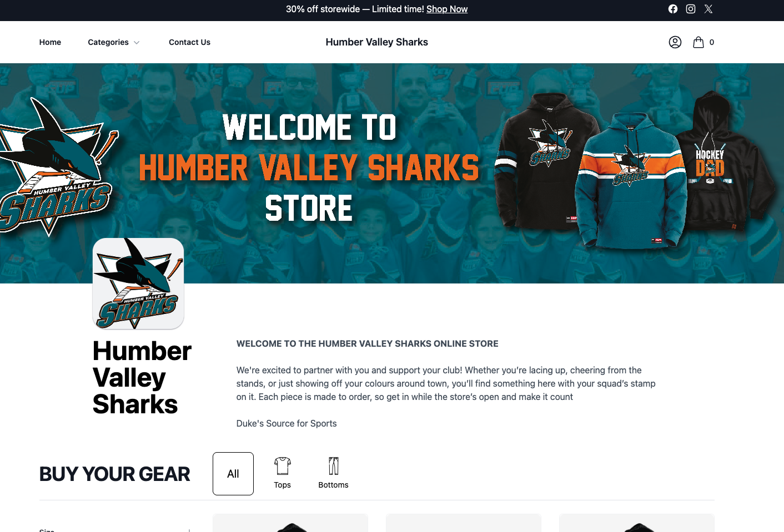
Task: Open the third product card thumbnail
Action: coord(637,523)
